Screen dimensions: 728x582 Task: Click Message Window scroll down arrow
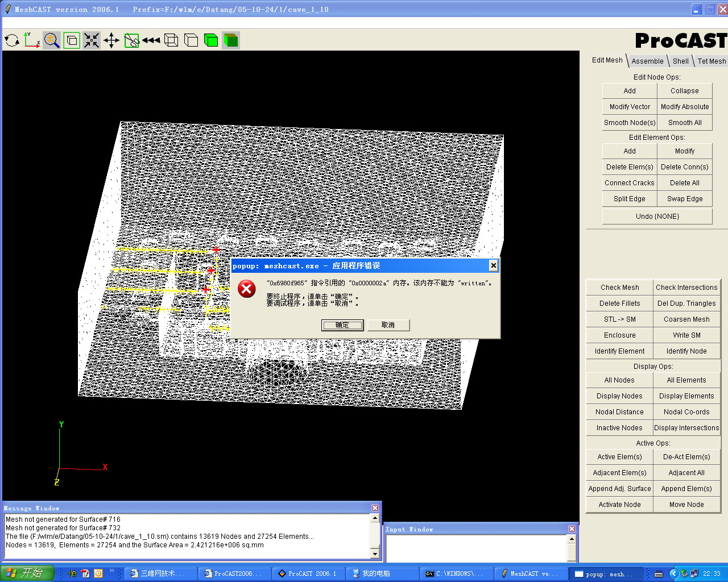(375, 554)
